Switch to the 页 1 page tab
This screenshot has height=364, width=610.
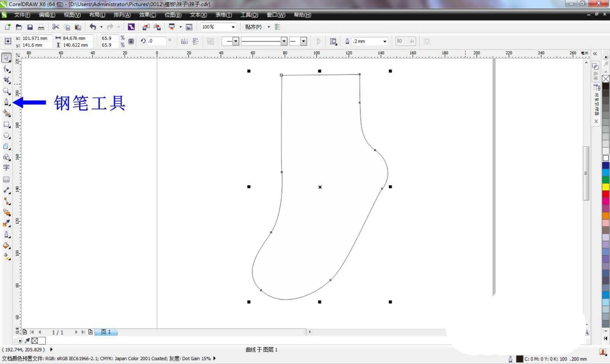point(106,332)
